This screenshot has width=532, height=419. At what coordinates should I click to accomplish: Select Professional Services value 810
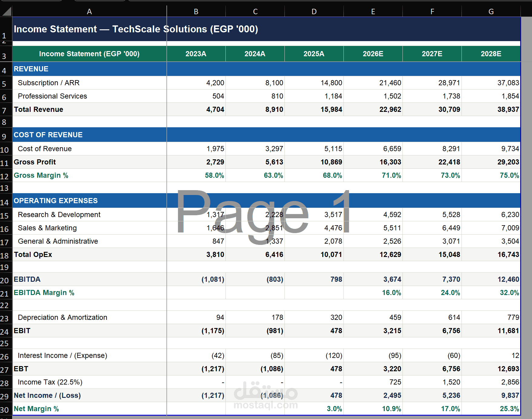pyautogui.click(x=255, y=96)
